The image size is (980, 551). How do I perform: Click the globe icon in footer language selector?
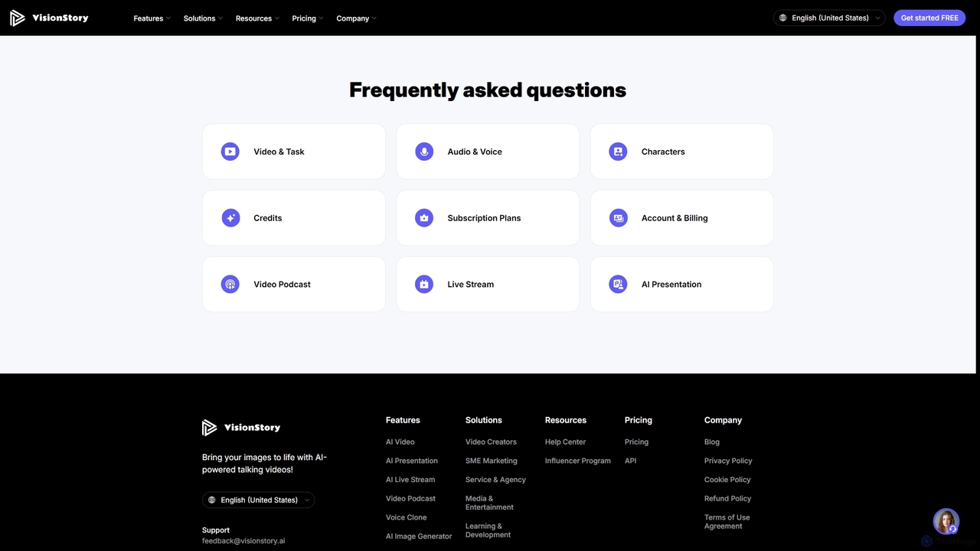(212, 500)
